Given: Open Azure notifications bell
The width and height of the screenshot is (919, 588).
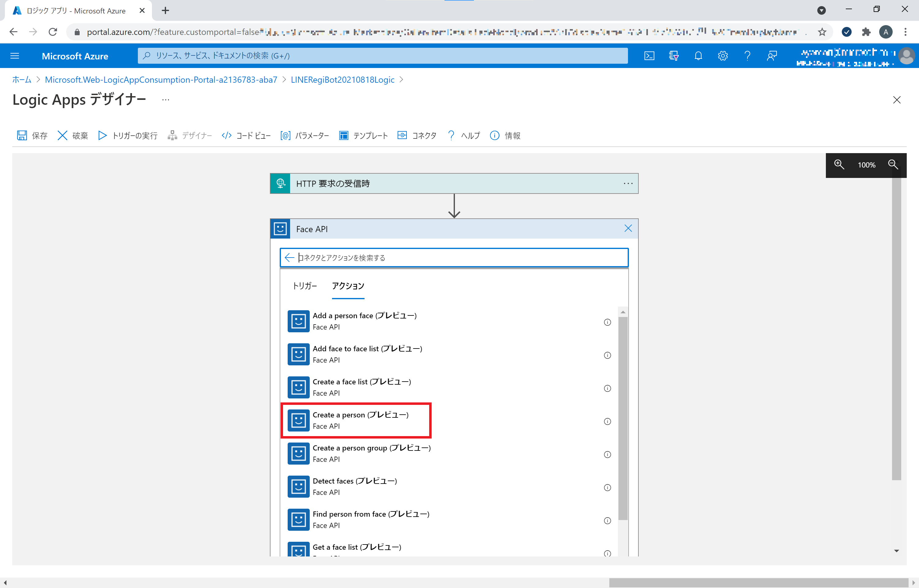Looking at the screenshot, I should tap(698, 56).
